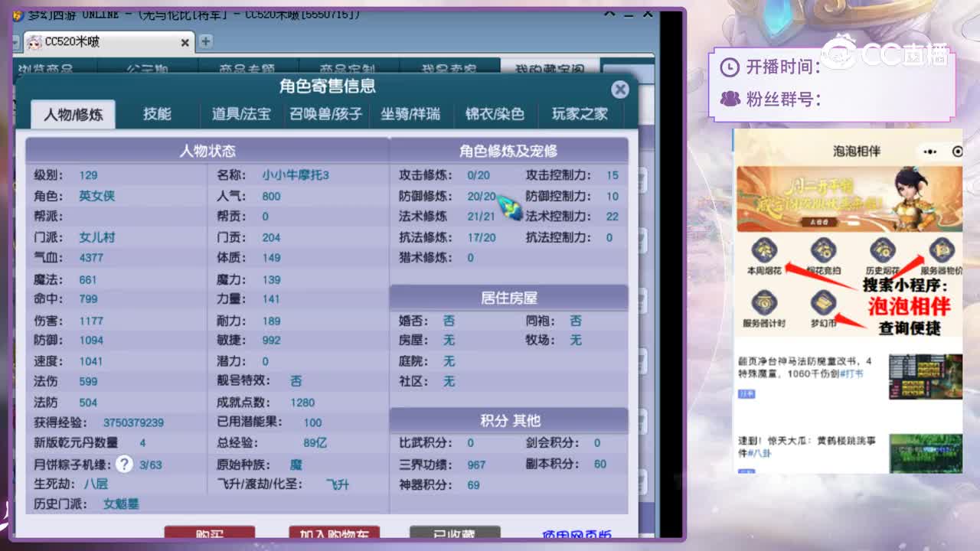Viewport: 980px width, 551px height.
Task: Click the 历史门派 value 女魃墓
Action: (x=121, y=504)
